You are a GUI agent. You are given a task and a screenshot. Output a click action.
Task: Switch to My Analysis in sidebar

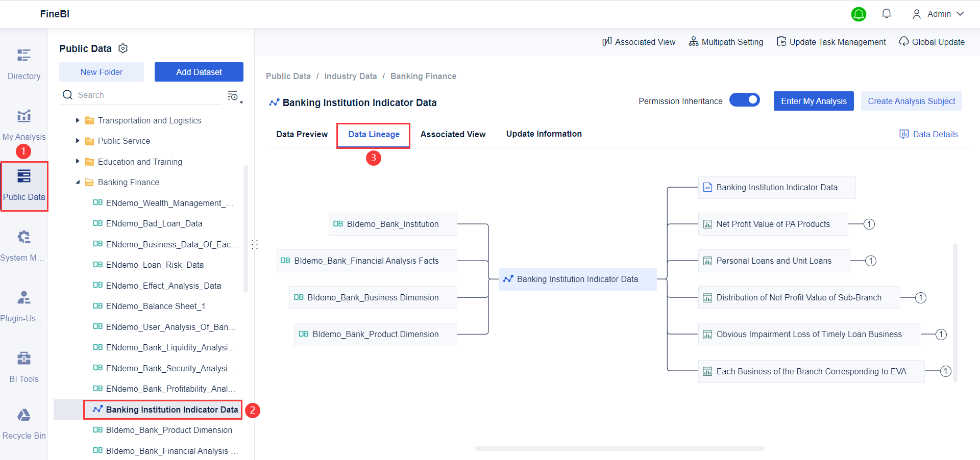click(23, 124)
